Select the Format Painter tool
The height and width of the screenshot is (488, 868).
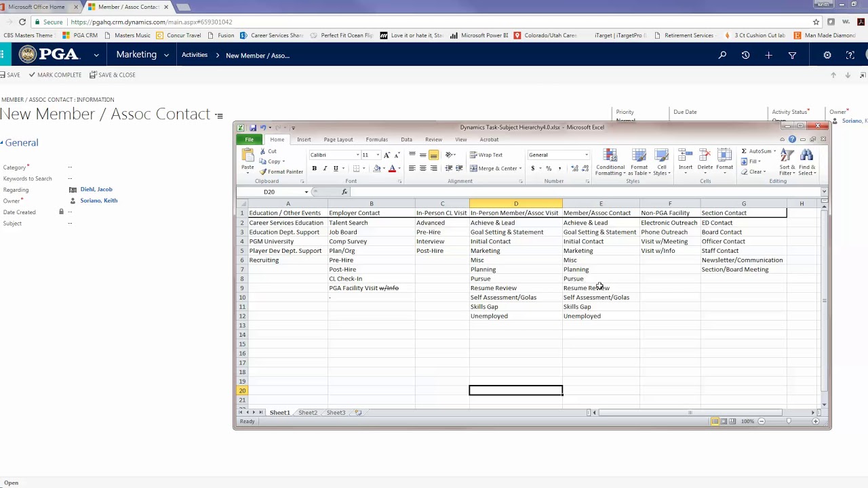pyautogui.click(x=281, y=171)
